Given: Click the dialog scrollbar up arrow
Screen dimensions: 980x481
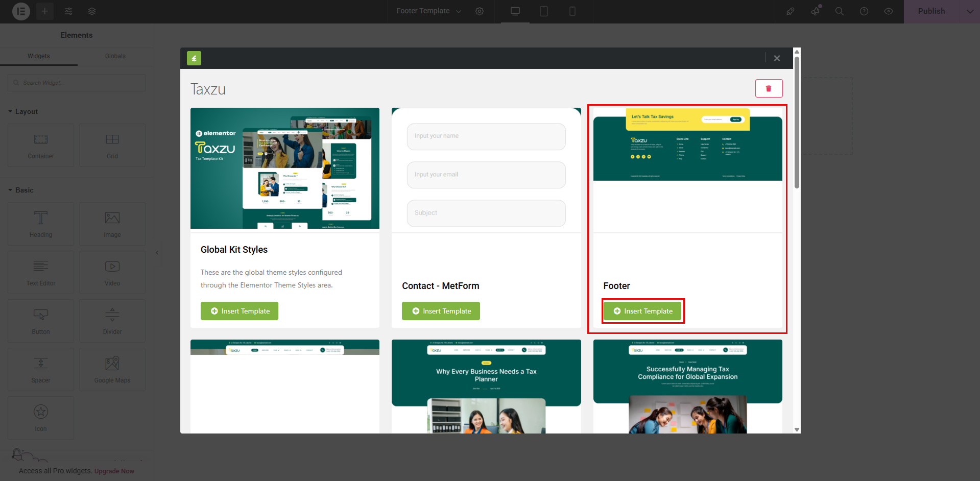Looking at the screenshot, I should coord(797,51).
